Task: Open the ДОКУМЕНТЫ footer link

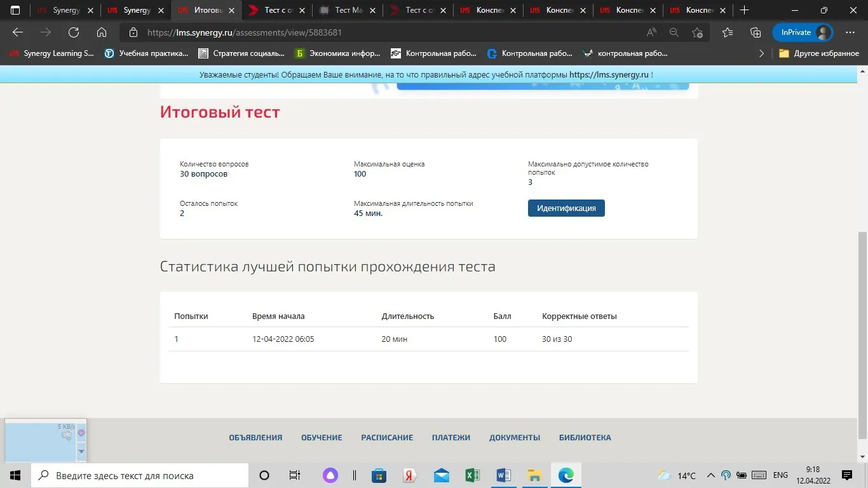Action: (x=515, y=438)
